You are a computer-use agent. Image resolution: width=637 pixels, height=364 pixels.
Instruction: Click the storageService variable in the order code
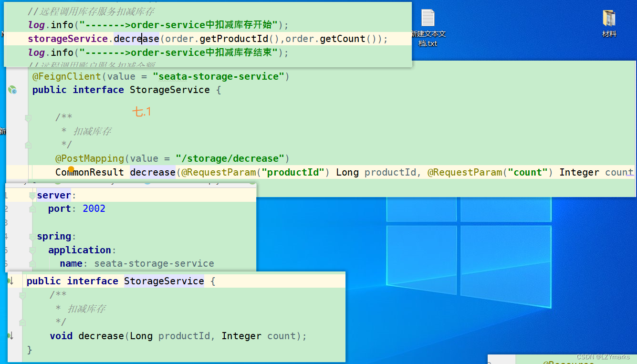point(68,39)
